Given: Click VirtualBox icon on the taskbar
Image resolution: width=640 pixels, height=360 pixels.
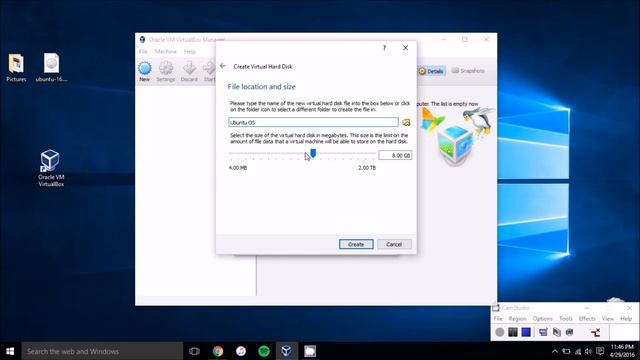Looking at the screenshot, I should 287,351.
